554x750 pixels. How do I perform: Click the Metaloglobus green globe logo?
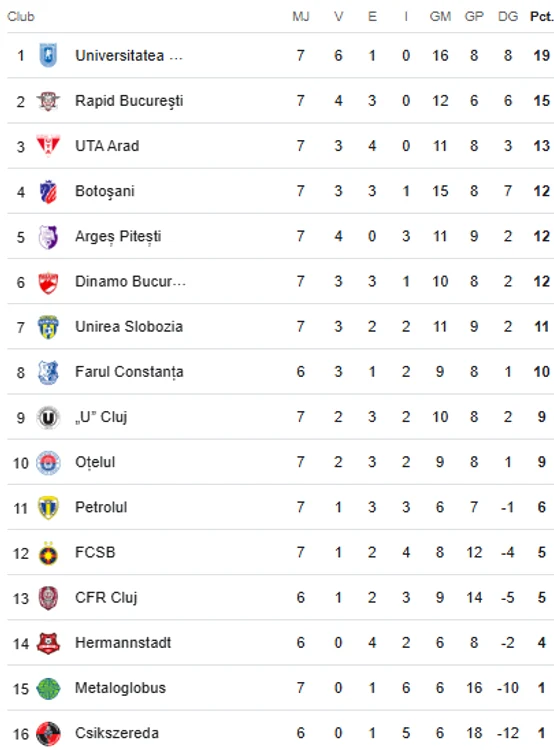pos(48,688)
